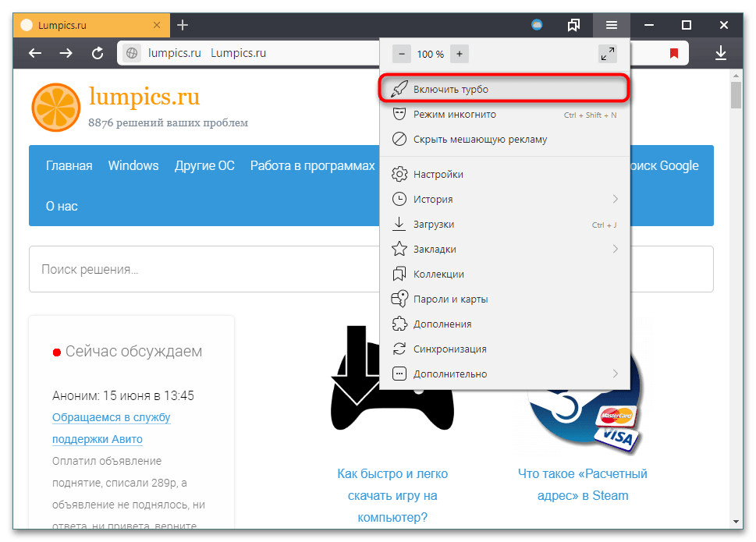This screenshot has width=756, height=542.
Task: Click the puzzle icon next to Дополнения
Action: coord(399,324)
